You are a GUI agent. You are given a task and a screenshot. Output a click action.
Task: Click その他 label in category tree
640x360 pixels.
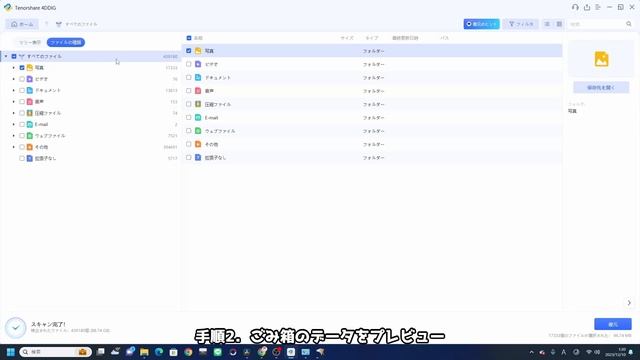41,147
